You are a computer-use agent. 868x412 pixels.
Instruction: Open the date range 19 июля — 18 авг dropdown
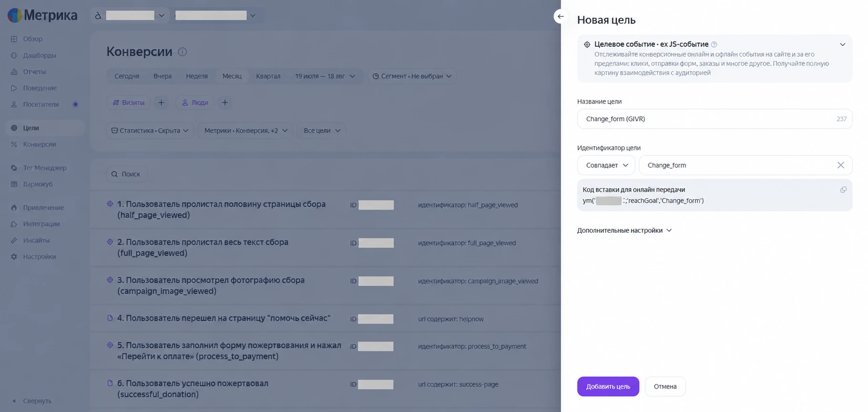[x=325, y=76]
